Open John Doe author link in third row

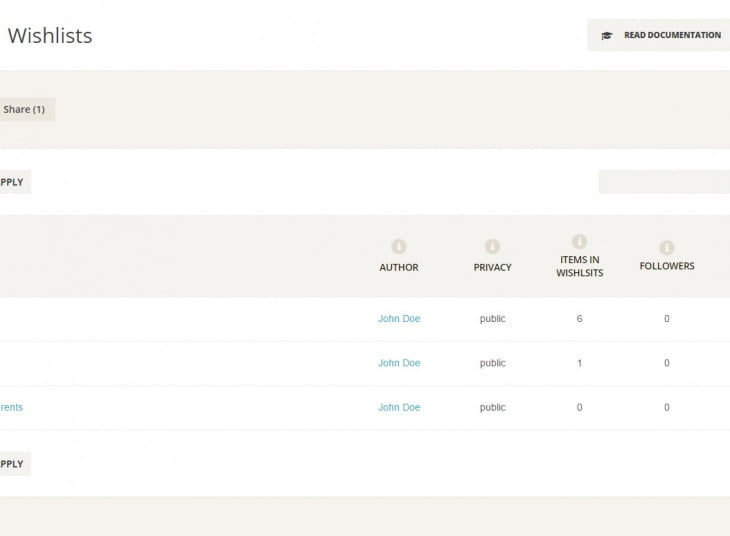point(399,407)
